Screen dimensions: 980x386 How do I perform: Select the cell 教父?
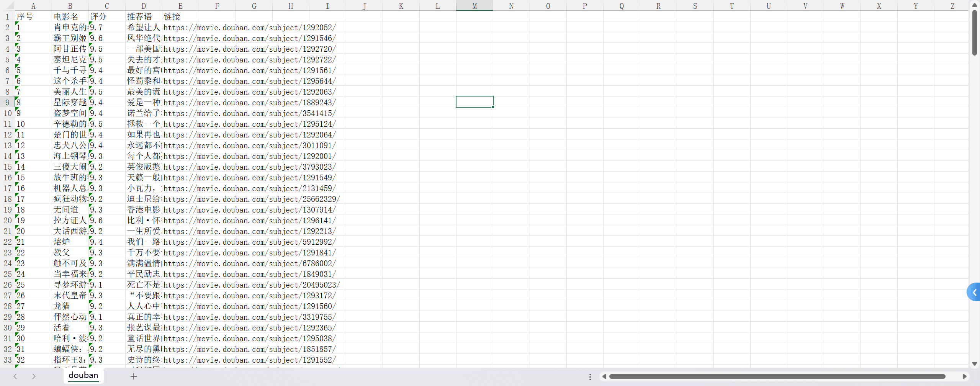pos(70,252)
